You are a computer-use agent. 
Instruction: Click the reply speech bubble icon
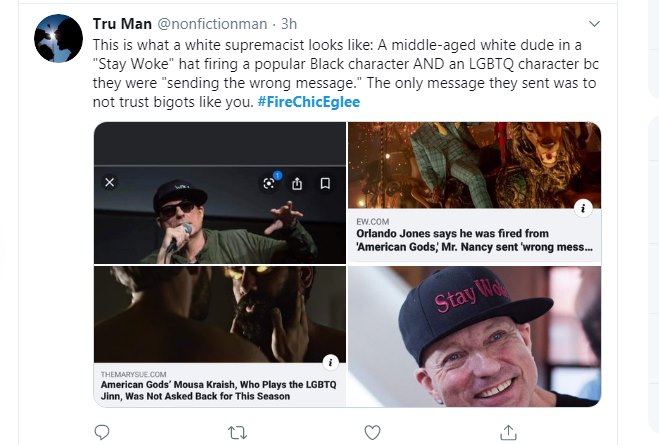(x=101, y=432)
